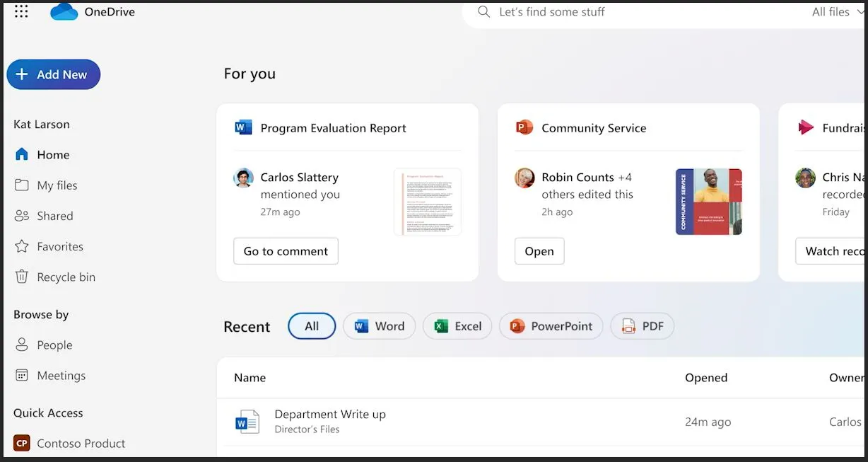This screenshot has height=462, width=868.
Task: Open the app launcher grid icon
Action: click(x=21, y=11)
